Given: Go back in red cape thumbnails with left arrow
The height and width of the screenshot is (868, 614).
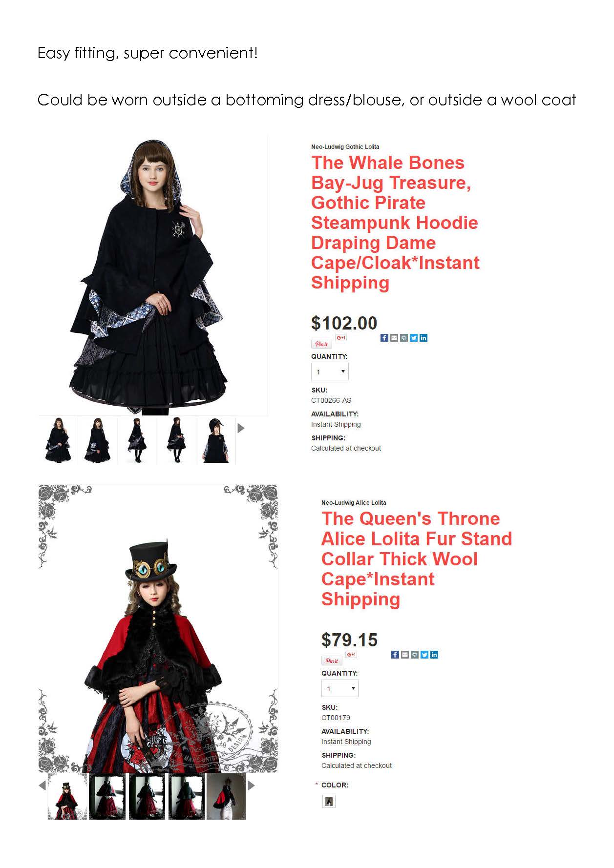Looking at the screenshot, I should tap(42, 785).
